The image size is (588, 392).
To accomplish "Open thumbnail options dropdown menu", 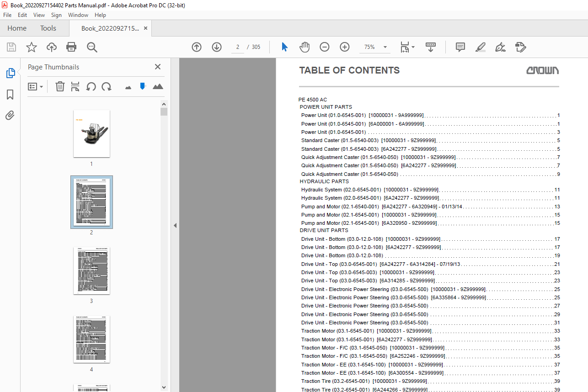I will [36, 86].
